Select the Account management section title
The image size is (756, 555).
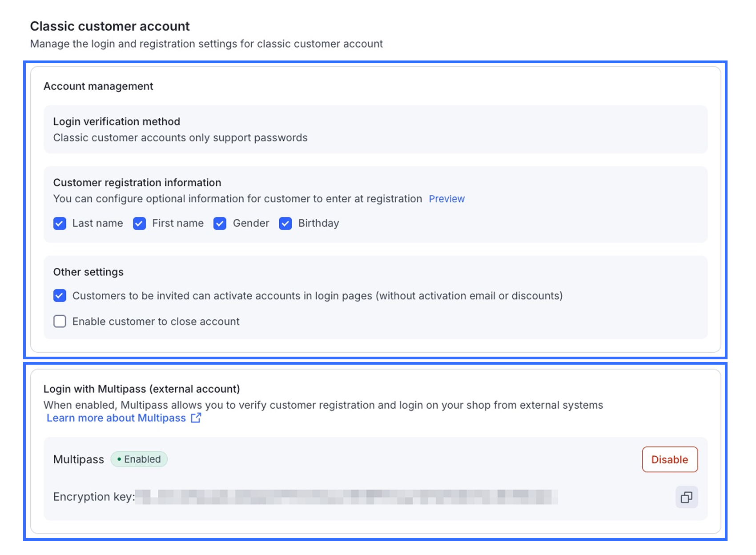point(98,86)
